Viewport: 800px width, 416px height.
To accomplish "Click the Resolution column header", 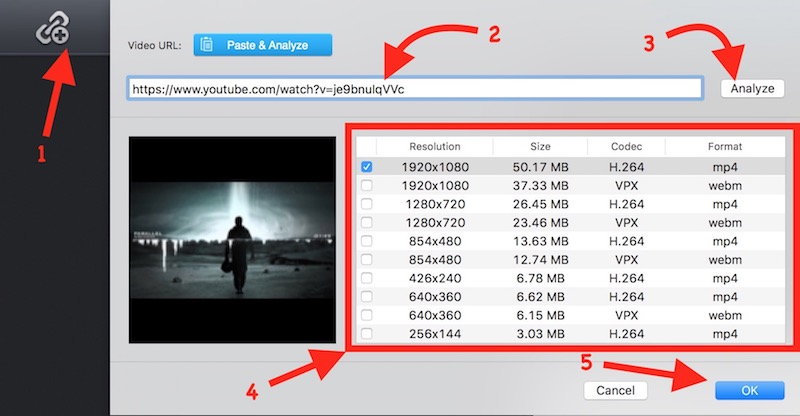I will click(x=435, y=147).
